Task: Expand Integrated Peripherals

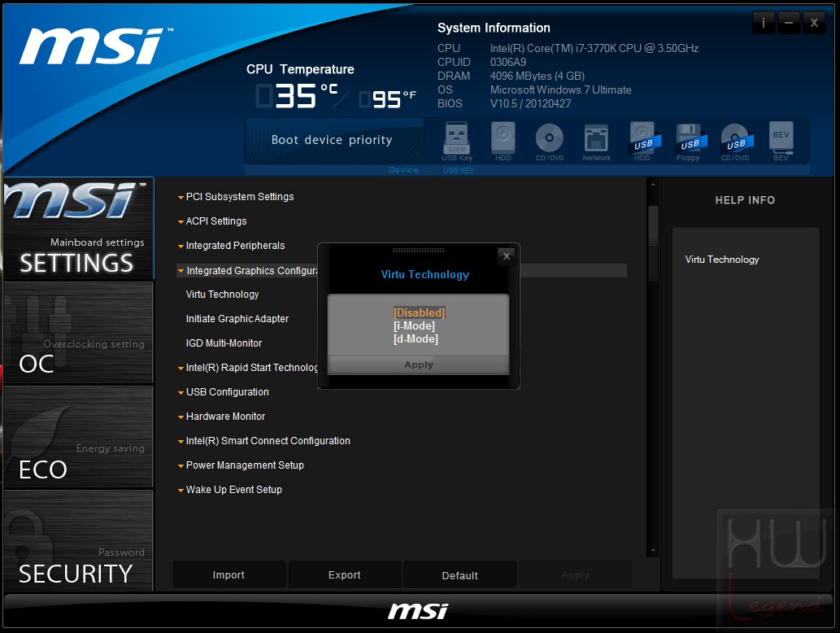Action: coord(232,246)
